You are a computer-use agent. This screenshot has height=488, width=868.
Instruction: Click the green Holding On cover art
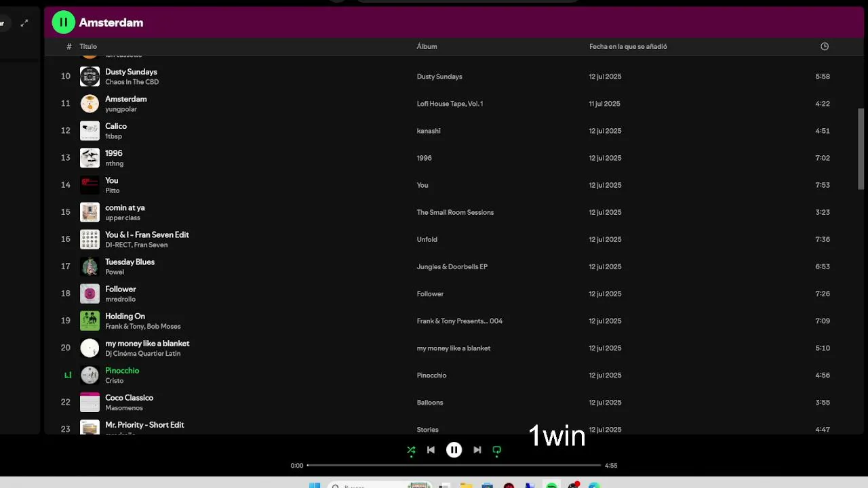click(x=90, y=321)
